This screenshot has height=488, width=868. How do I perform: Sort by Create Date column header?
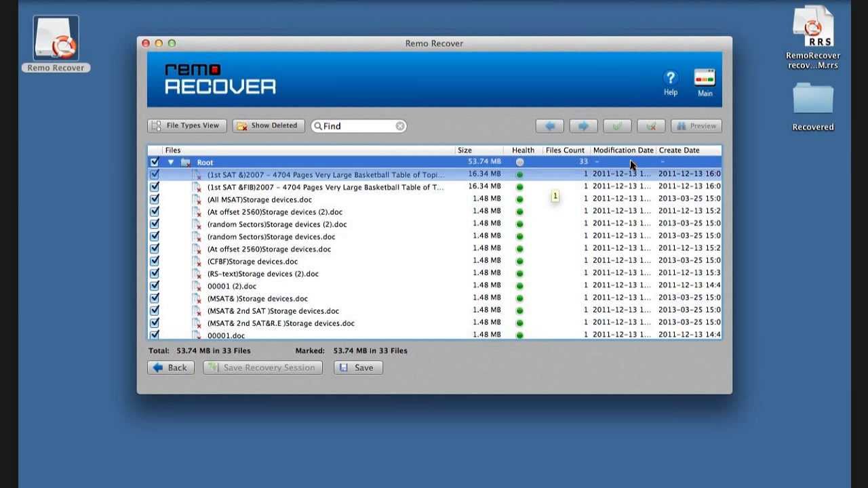[688, 150]
